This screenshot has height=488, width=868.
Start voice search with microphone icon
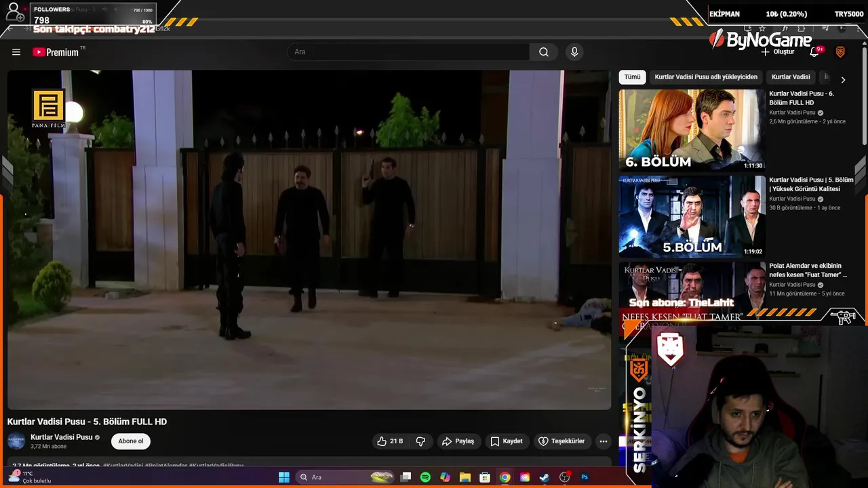coord(574,52)
